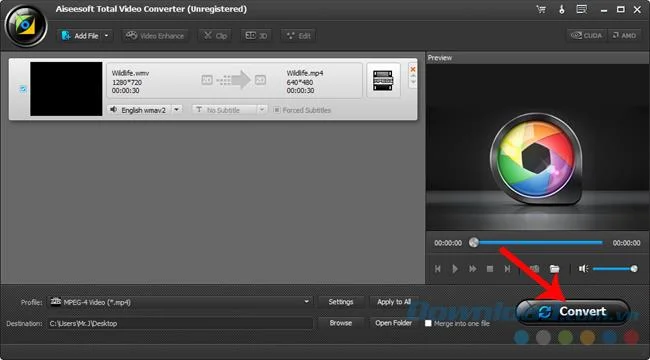
Task: Open profile Settings
Action: click(341, 302)
